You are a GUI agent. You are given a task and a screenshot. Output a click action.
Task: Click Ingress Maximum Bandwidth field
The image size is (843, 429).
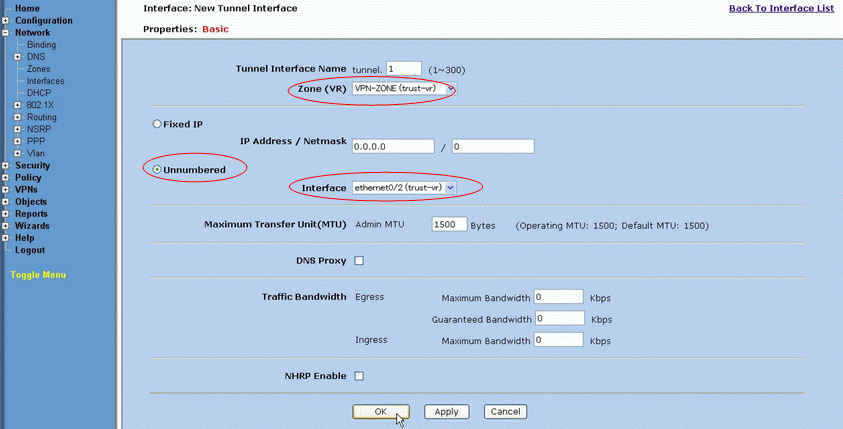tap(559, 340)
